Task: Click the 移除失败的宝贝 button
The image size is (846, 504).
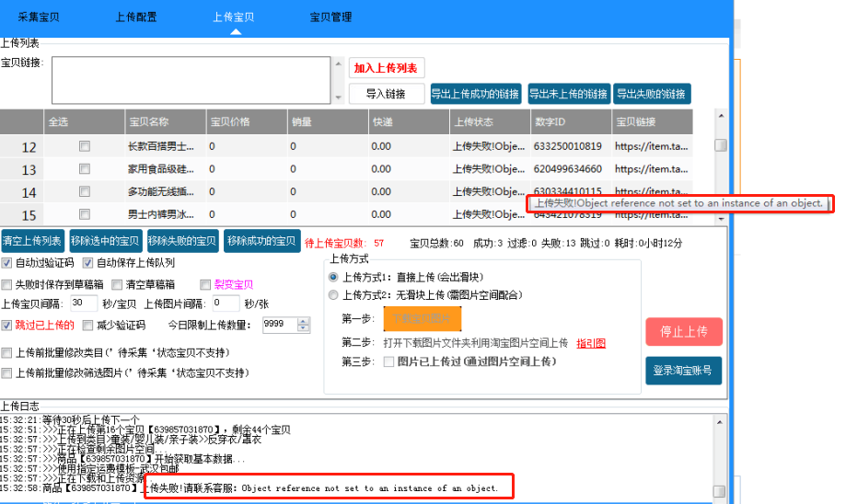Action: [x=182, y=241]
